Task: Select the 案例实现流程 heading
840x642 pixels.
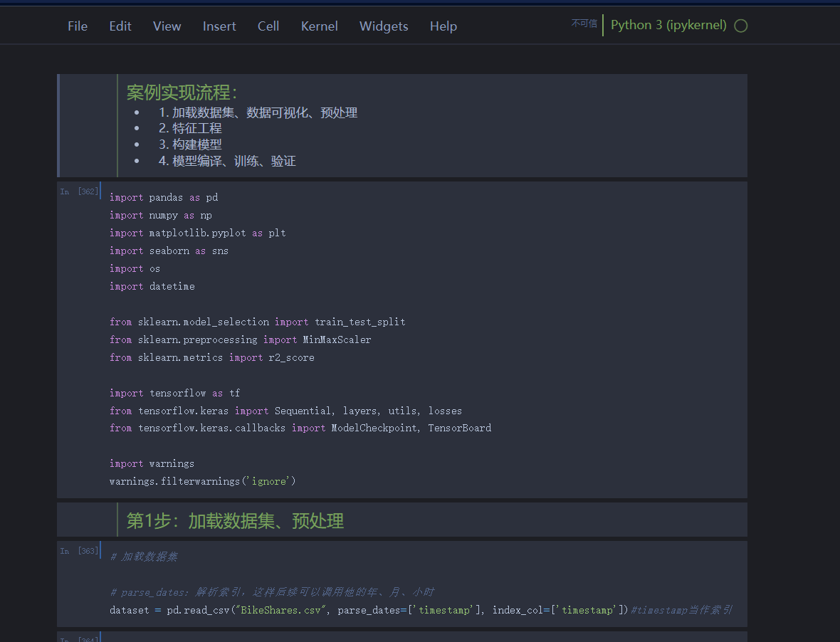Action: 182,92
